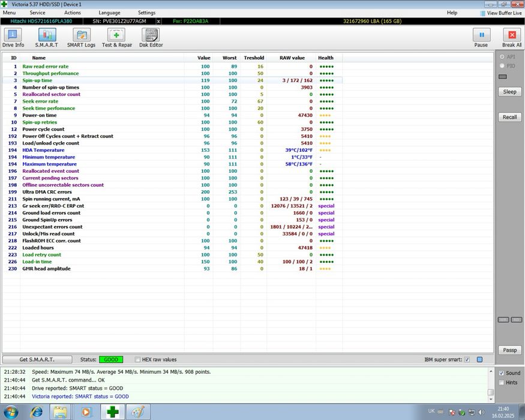Screen dimensions: 525x420
Task: Open View Buffer Live
Action: click(500, 13)
